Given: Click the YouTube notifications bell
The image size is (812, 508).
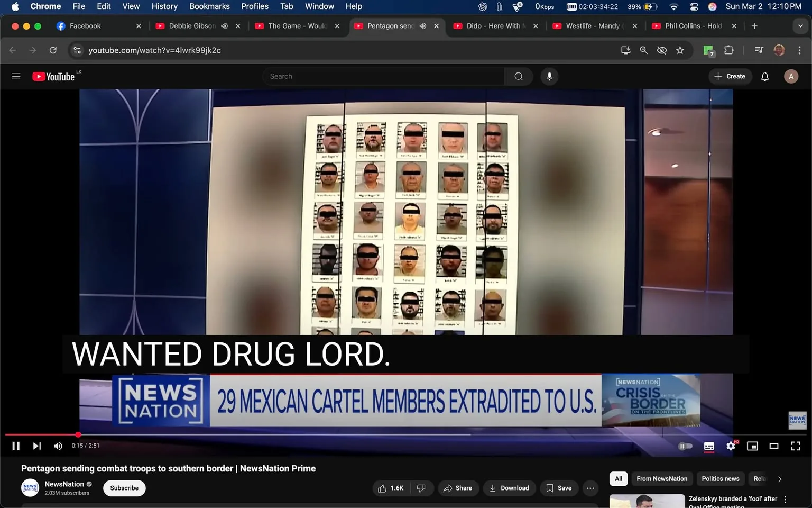Looking at the screenshot, I should (x=764, y=76).
